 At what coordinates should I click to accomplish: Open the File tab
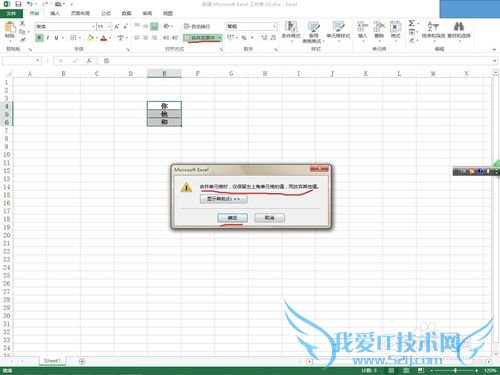(x=11, y=13)
